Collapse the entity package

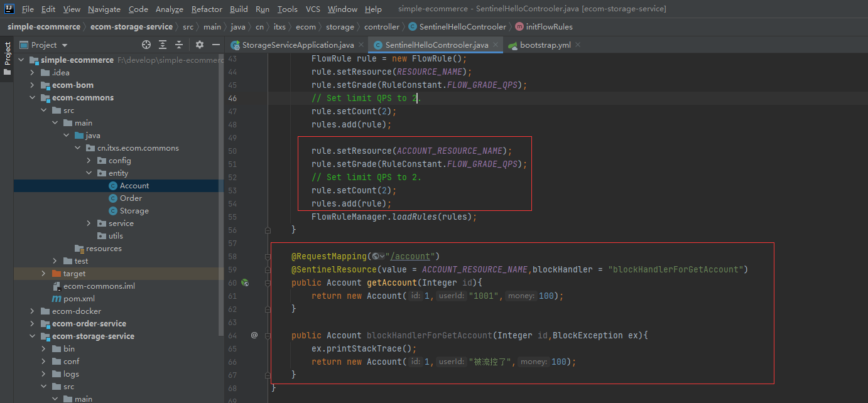(89, 173)
